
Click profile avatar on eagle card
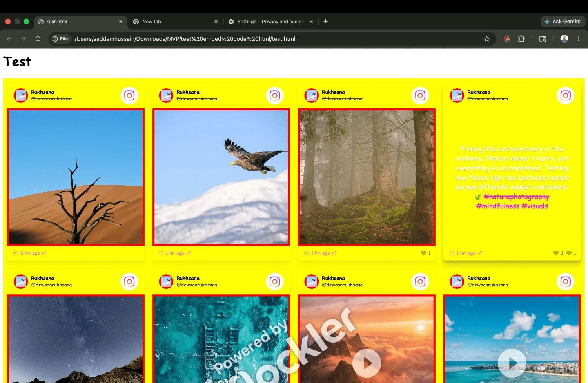(166, 95)
